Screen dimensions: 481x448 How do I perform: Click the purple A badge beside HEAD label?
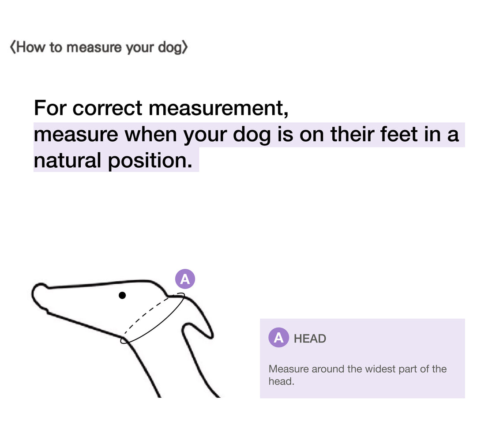click(x=278, y=338)
